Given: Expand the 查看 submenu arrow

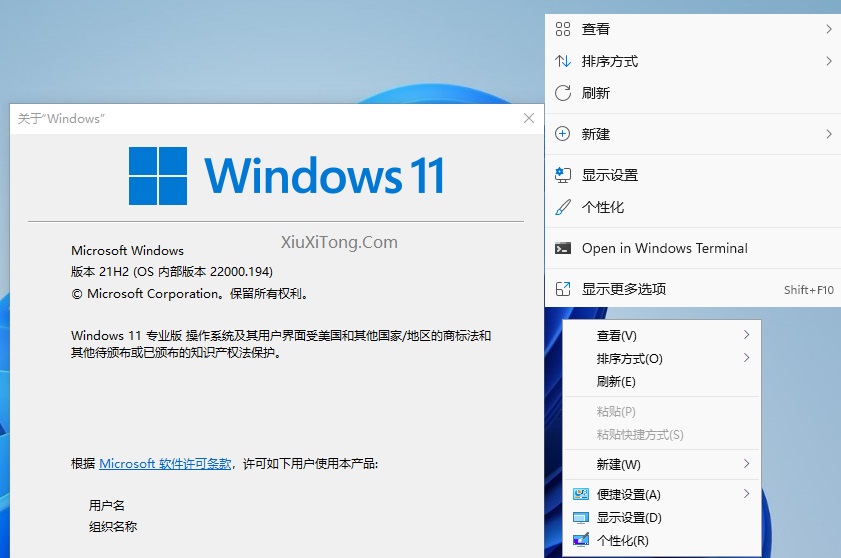Looking at the screenshot, I should pyautogui.click(x=829, y=29).
